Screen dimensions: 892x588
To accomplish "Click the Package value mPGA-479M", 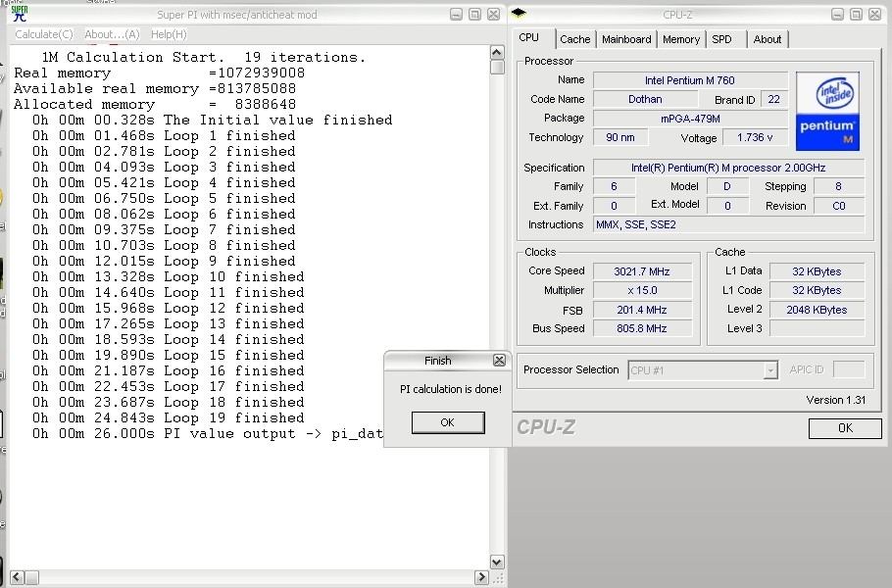I will click(690, 119).
